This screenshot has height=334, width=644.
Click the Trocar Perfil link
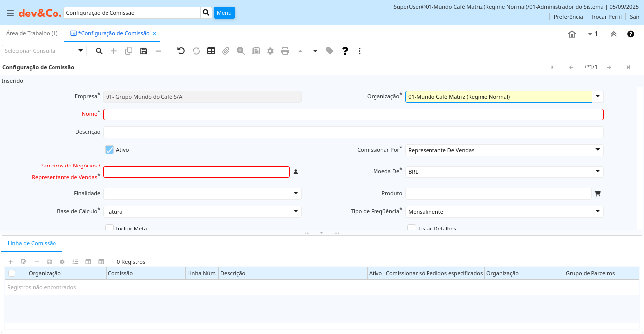click(x=606, y=17)
